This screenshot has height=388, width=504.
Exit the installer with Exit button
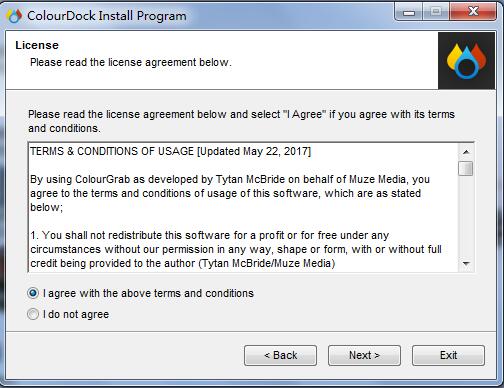(x=448, y=355)
